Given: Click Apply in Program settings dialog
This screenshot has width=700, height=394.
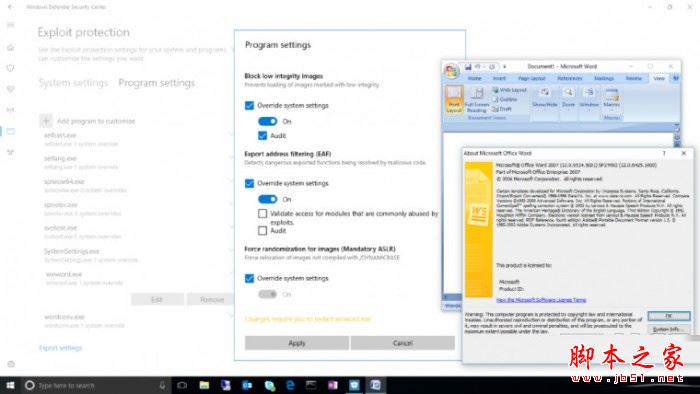Looking at the screenshot, I should pos(297,343).
